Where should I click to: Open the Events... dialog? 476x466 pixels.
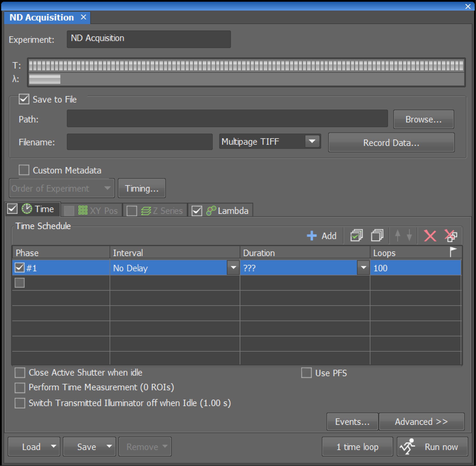tap(352, 421)
